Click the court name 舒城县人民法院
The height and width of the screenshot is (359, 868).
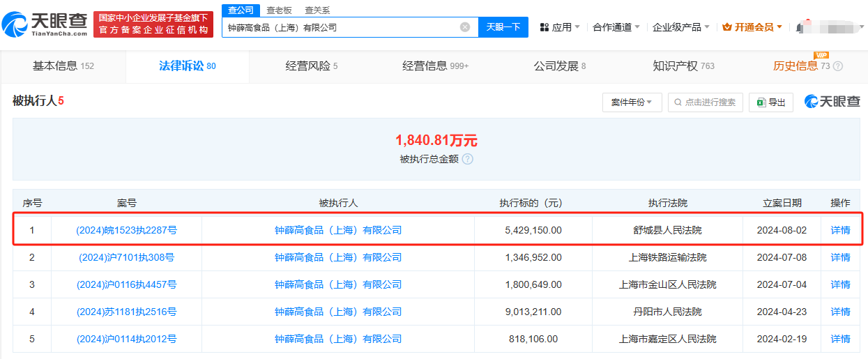(x=667, y=230)
